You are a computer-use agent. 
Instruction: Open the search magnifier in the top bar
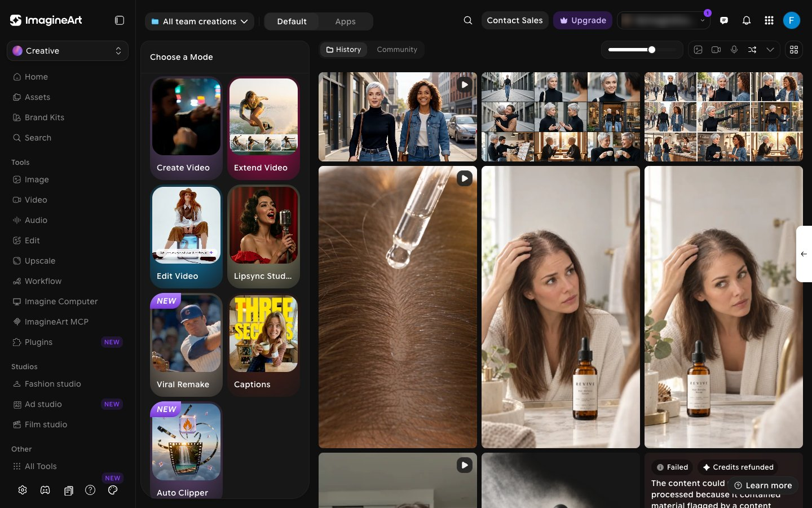click(468, 20)
